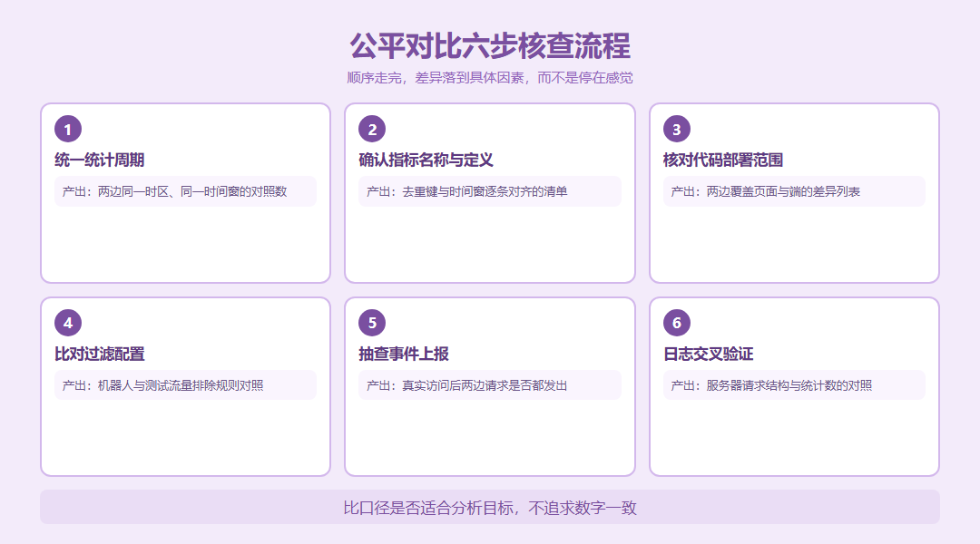The image size is (980, 544).
Task: Click the step 1 number badge
Action: pos(68,130)
